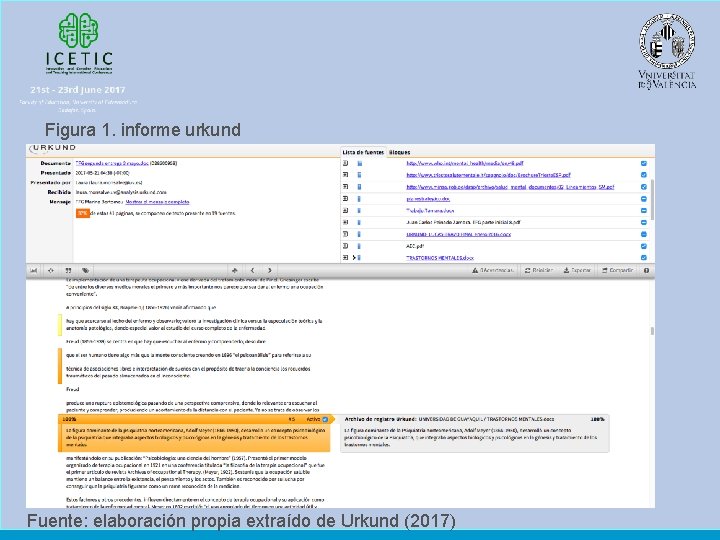Click blue bar icon of ABC.pdf row
Viewport: 720px width, 540px height.
(359, 246)
